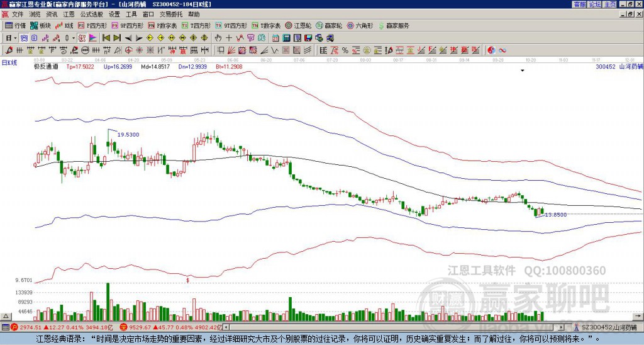Open the P四方形 tool
The height and width of the screenshot is (345, 644).
click(92, 25)
